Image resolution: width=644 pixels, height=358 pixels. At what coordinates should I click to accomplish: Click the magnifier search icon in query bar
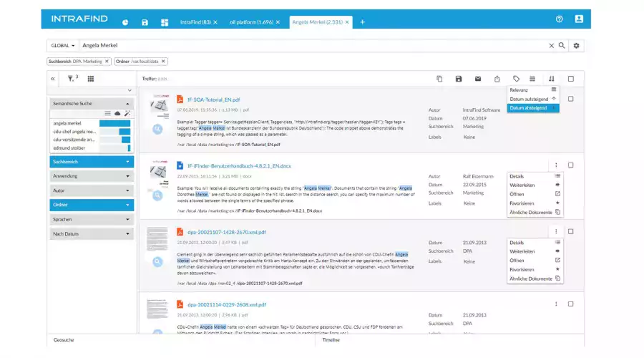(x=562, y=46)
